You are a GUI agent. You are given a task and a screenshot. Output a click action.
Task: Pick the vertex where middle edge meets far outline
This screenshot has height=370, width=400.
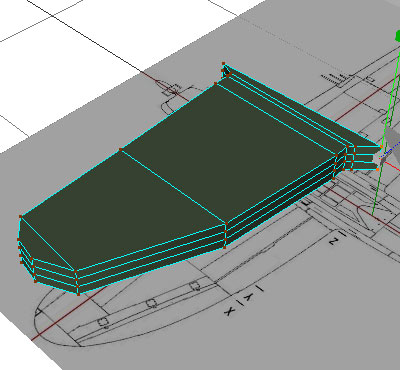tap(121, 150)
